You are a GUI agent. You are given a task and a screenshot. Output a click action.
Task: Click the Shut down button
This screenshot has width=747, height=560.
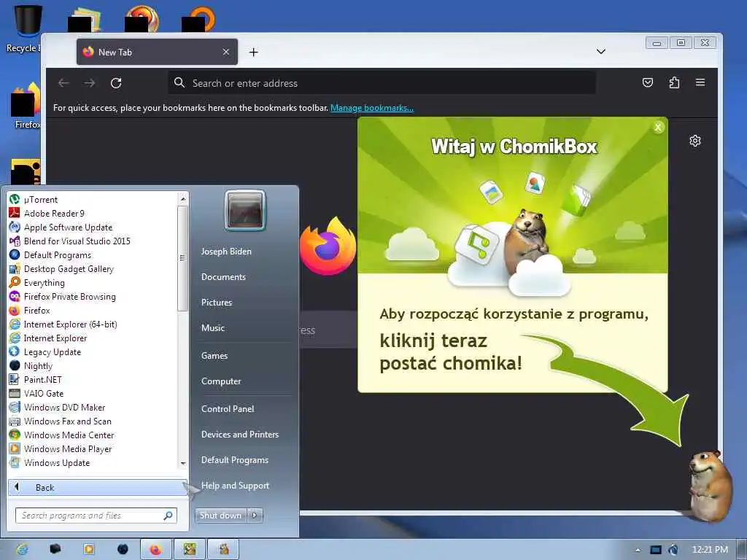(x=220, y=516)
